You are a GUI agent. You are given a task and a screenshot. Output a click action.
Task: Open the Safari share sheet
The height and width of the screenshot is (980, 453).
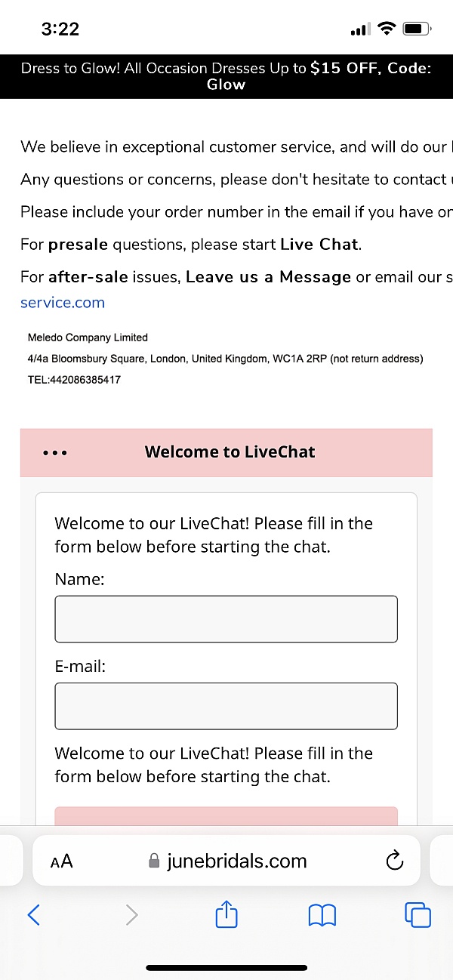click(x=226, y=914)
